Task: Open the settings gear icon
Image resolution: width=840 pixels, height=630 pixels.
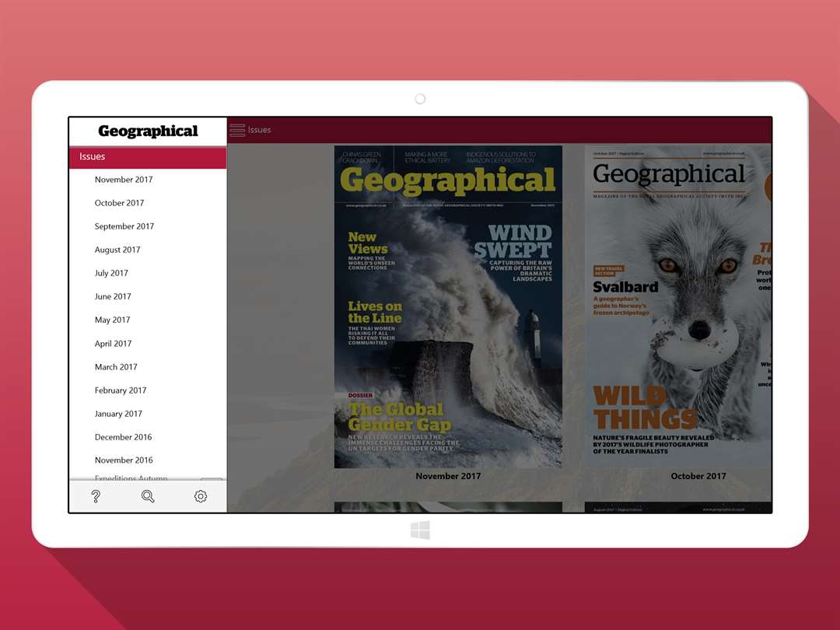Action: point(201,496)
